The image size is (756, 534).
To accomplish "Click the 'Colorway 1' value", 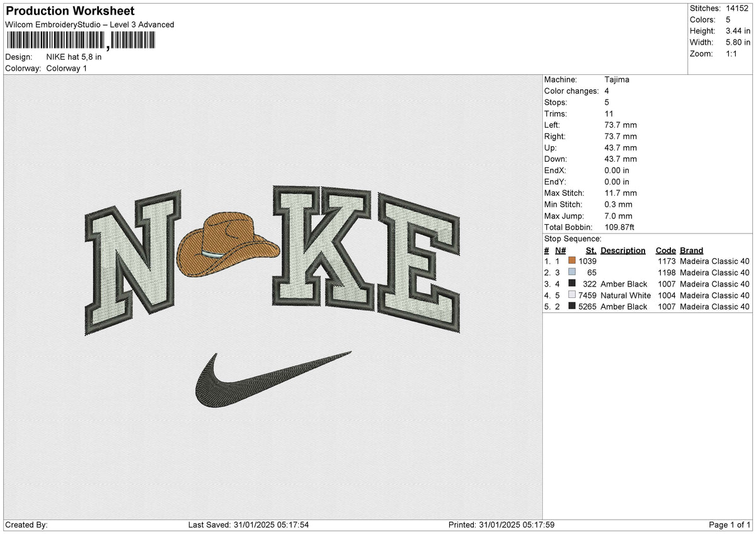I will pyautogui.click(x=67, y=68).
